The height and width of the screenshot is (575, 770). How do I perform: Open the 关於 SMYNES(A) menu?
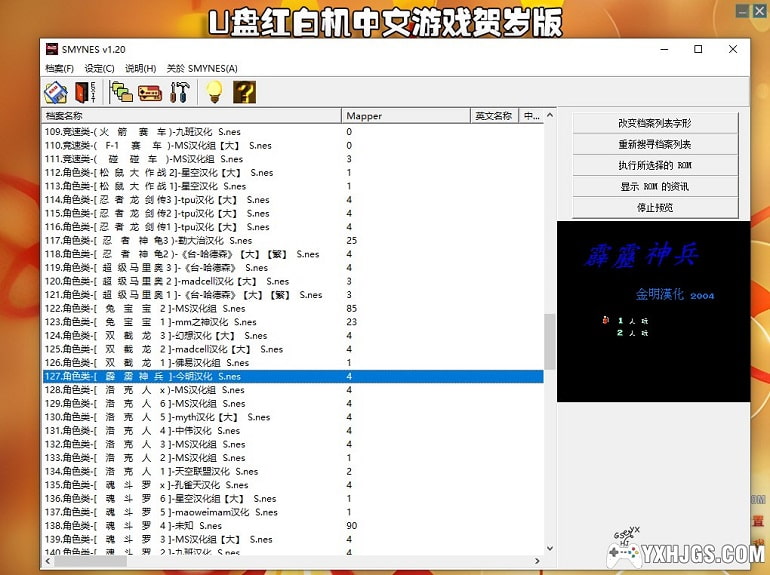[x=201, y=68]
